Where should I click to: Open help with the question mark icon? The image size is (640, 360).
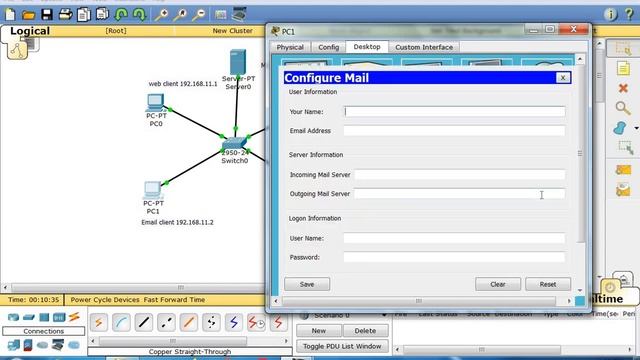(x=629, y=15)
